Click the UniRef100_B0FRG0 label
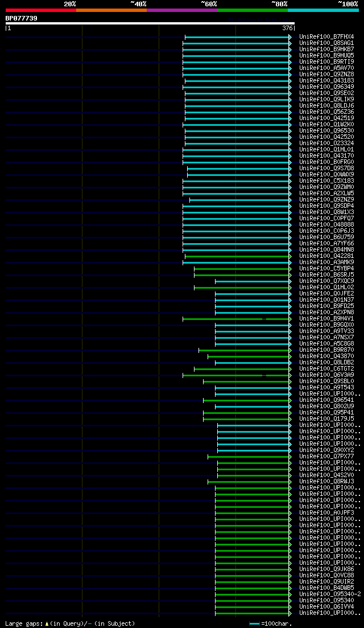The image size is (364, 628). tap(326, 162)
